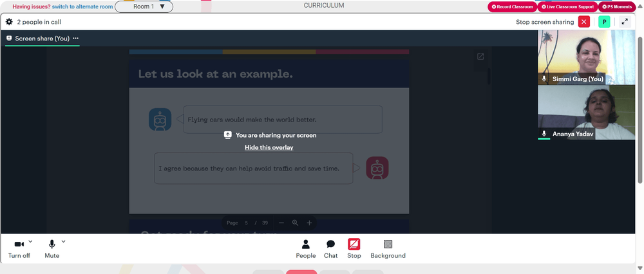Zoom out slide with minus icon
The image size is (644, 274).
pyautogui.click(x=281, y=223)
